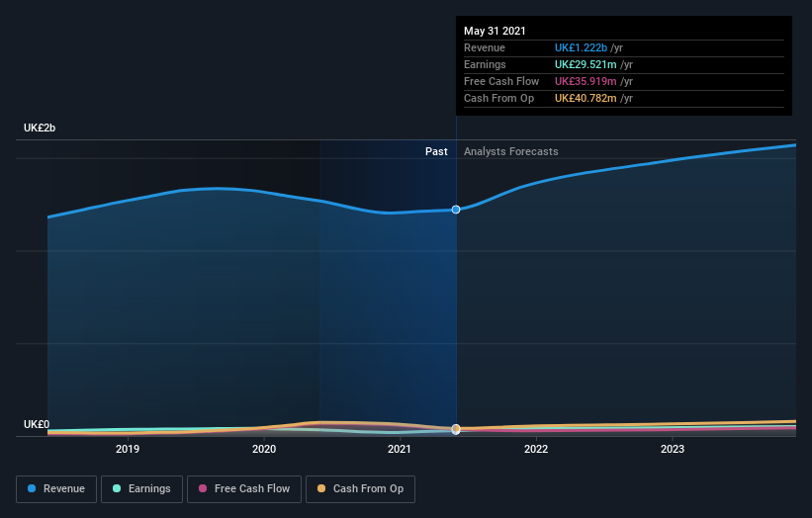Click the UK£40.782m cash from op value
Screen dimensions: 812x518
click(586, 98)
